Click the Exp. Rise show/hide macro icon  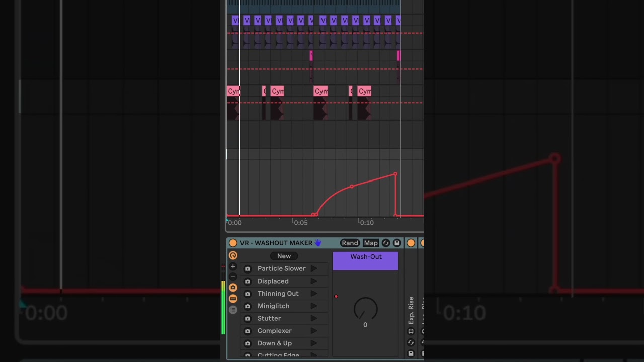pos(411,332)
